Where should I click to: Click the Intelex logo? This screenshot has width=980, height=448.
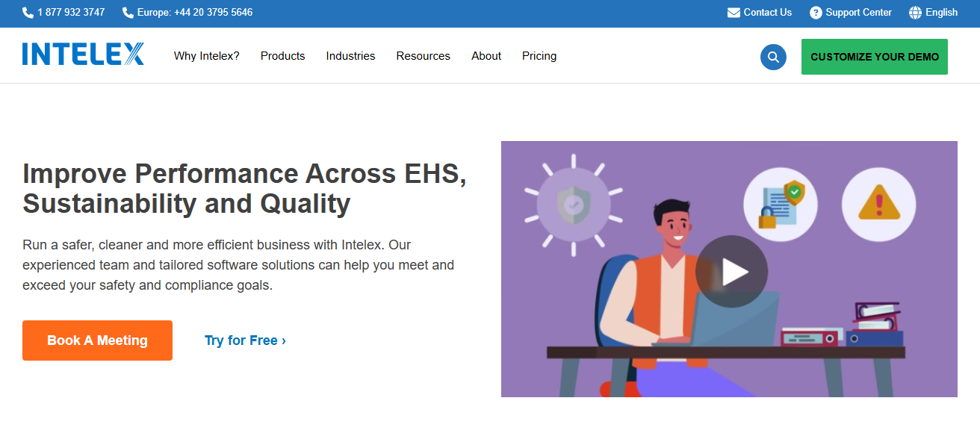point(83,55)
